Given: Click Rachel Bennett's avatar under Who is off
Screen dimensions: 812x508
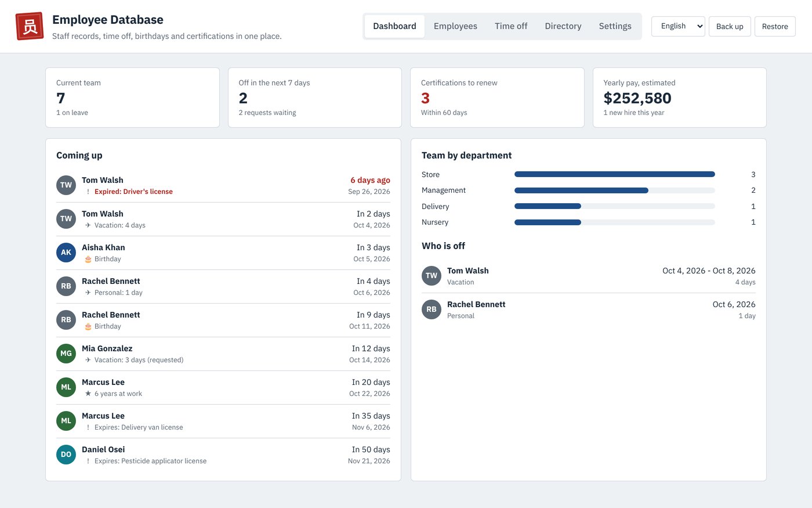Looking at the screenshot, I should pyautogui.click(x=432, y=309).
